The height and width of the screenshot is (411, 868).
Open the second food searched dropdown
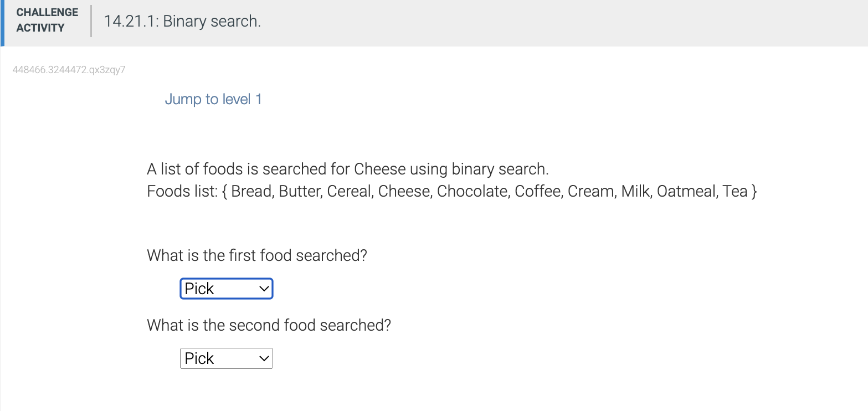pos(226,358)
